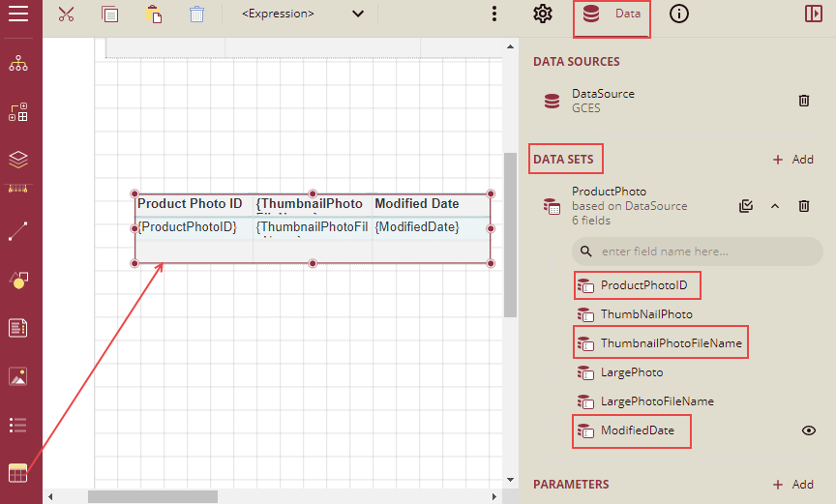Click the Product Photo ID header cell
Screen dimensions: 836x504
pos(194,204)
